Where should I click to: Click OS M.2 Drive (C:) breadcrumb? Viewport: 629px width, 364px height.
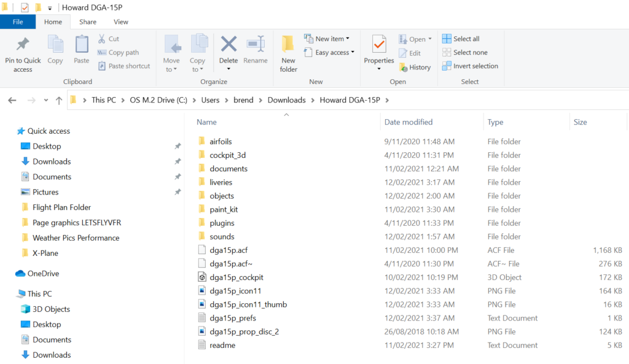[x=158, y=100]
